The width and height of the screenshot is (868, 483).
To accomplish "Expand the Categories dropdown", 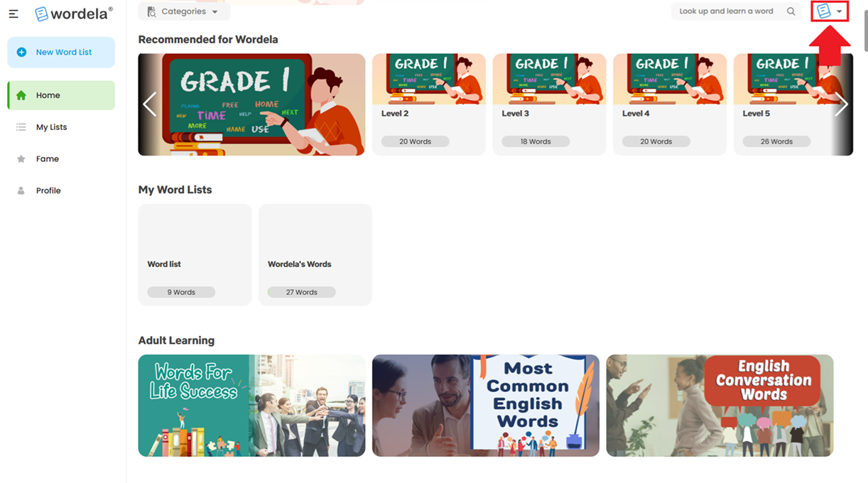I will tap(184, 11).
